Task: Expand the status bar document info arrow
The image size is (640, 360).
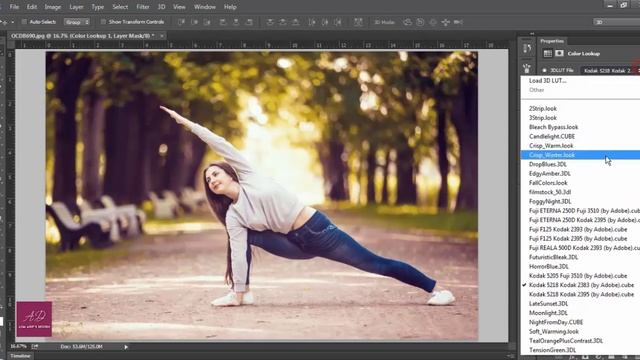Action: coord(126,347)
